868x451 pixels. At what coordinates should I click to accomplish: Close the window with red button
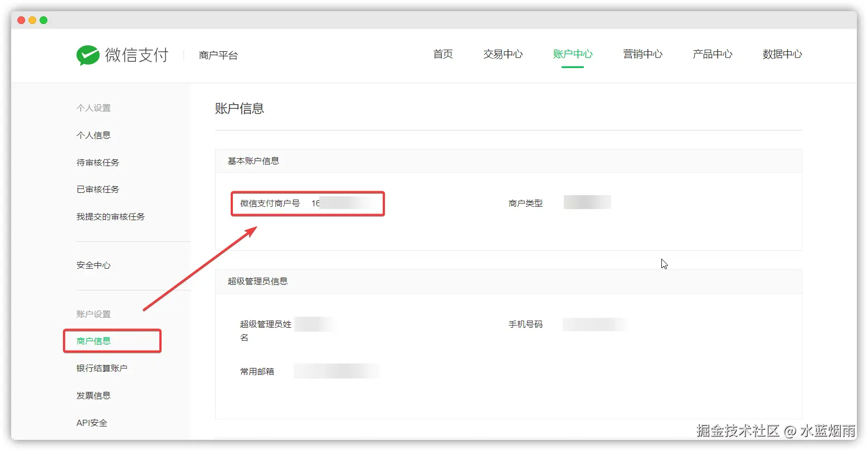point(21,20)
